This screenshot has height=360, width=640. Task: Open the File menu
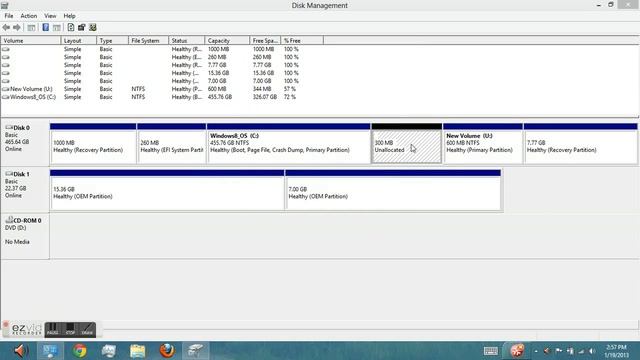pyautogui.click(x=9, y=16)
